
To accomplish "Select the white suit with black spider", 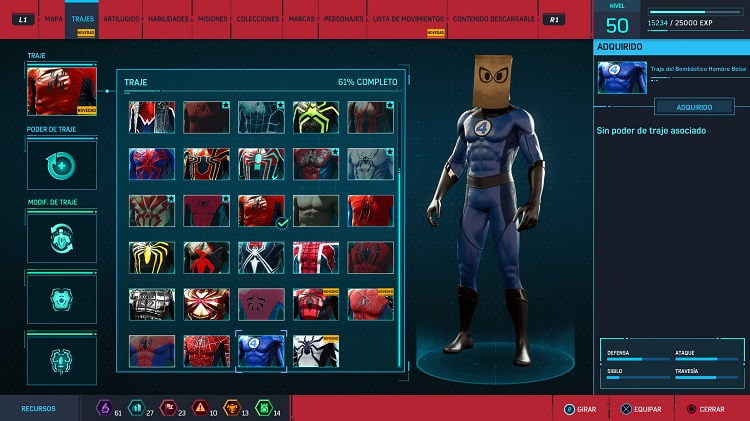I will click(316, 351).
